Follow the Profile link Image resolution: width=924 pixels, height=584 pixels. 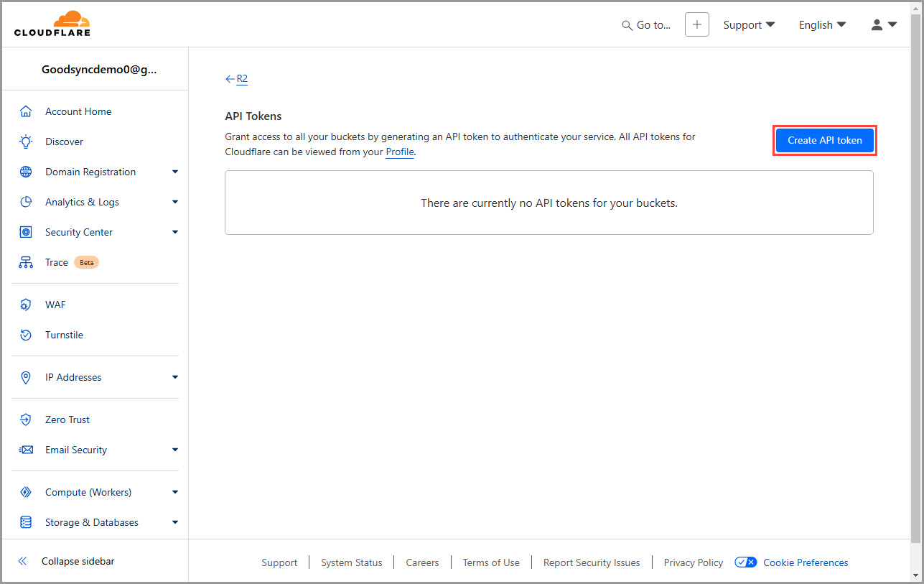point(400,152)
